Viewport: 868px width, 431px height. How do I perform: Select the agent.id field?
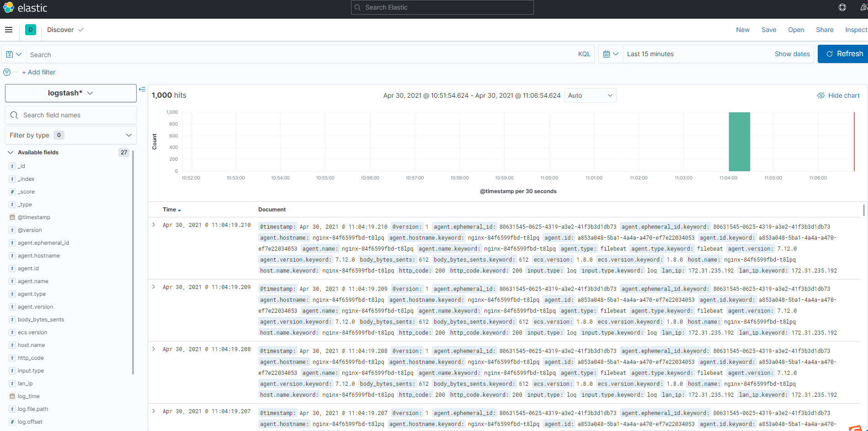pos(28,268)
